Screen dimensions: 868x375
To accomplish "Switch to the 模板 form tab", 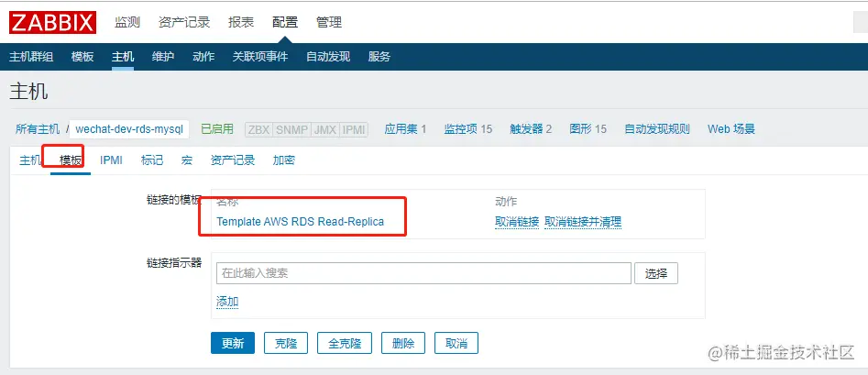I will click(71, 160).
